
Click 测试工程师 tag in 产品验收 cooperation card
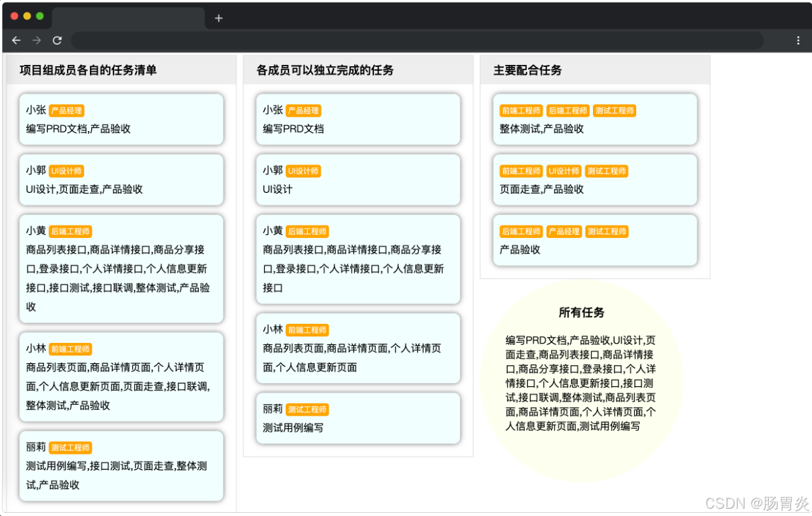607,231
